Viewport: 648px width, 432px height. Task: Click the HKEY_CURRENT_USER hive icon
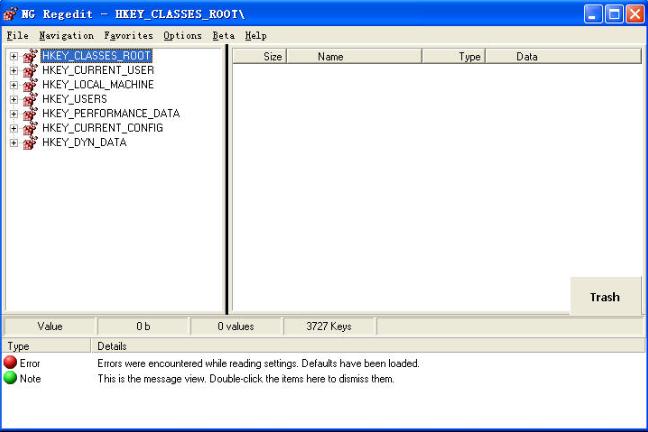pos(30,70)
